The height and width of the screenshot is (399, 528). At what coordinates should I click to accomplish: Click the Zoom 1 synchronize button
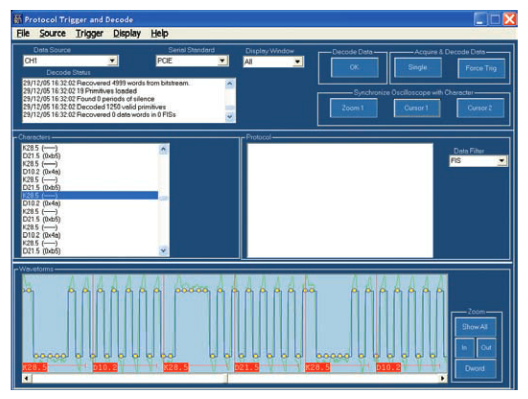click(x=353, y=108)
